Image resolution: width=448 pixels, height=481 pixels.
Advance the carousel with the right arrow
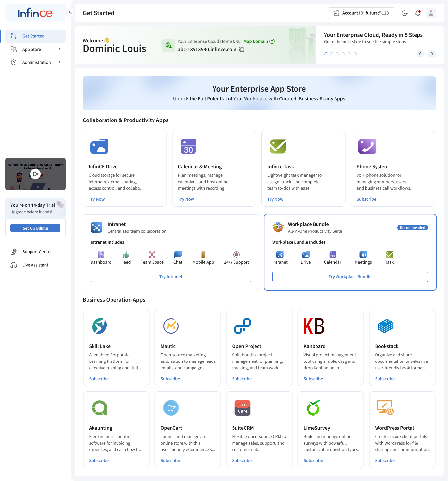[x=432, y=54]
